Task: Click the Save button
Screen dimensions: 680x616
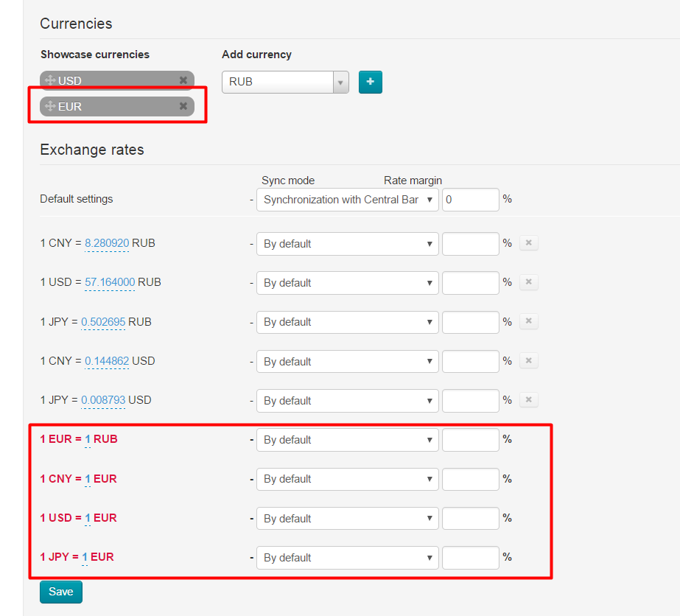Action: coord(61,592)
